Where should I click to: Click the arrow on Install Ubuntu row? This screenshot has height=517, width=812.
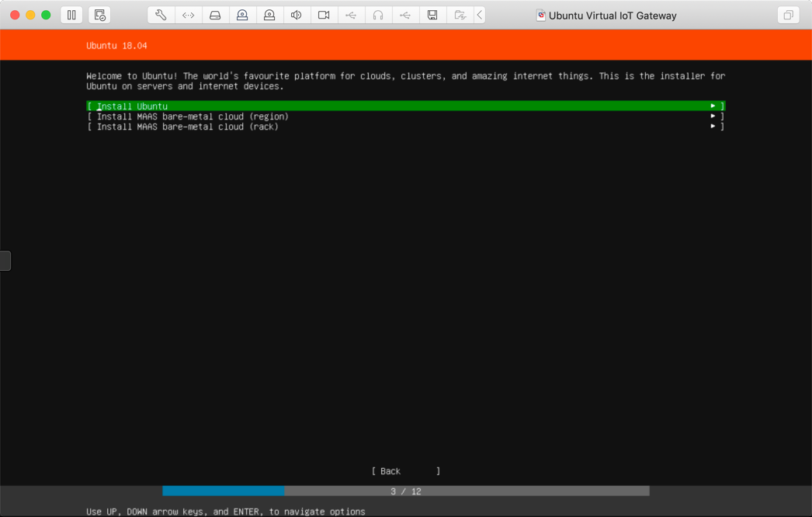(713, 106)
